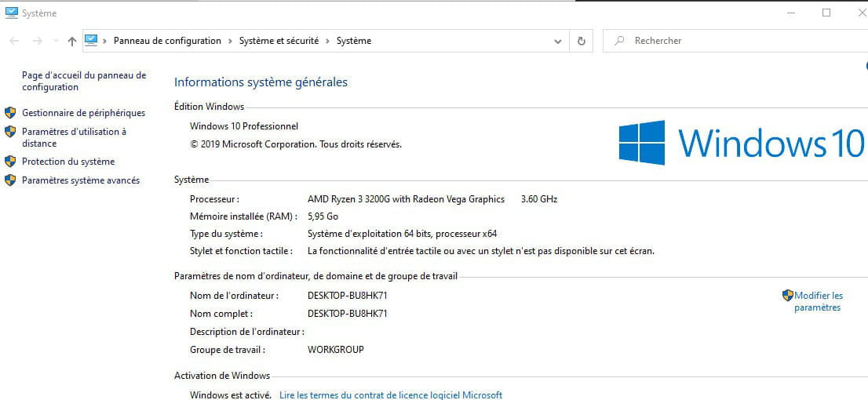Click Description de l'ordinateur label
868x400 pixels.
coord(247,332)
